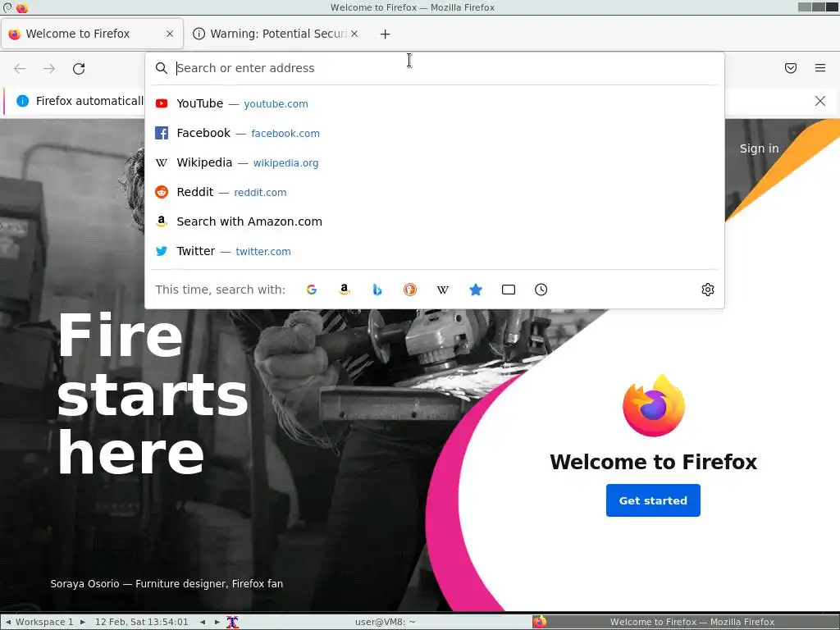The image size is (840, 630).
Task: Search this time with Wikipedia icon
Action: pyautogui.click(x=442, y=290)
